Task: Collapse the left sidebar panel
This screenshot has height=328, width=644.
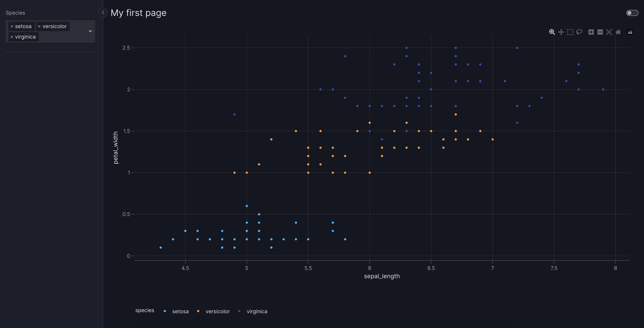Action: [x=103, y=12]
